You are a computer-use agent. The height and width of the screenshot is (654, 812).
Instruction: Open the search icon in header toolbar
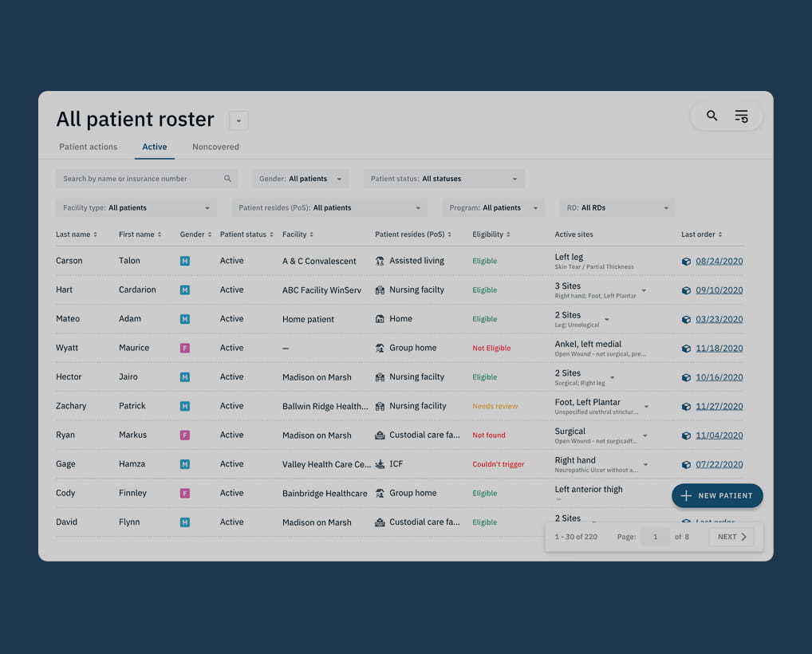[712, 116]
